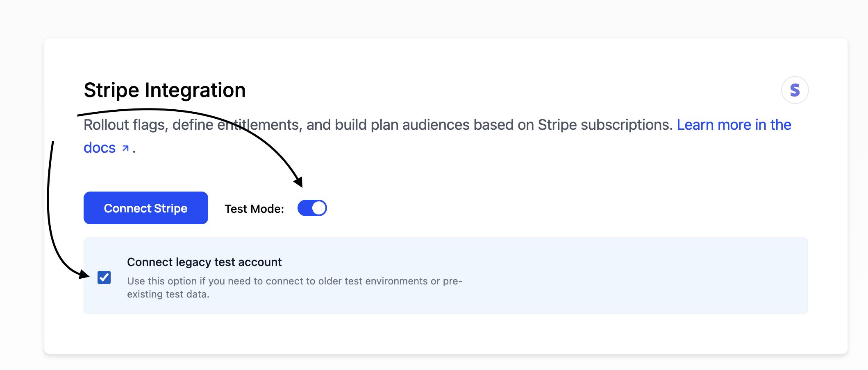Click the legacy test account description text
This screenshot has width=868, height=370.
(295, 287)
